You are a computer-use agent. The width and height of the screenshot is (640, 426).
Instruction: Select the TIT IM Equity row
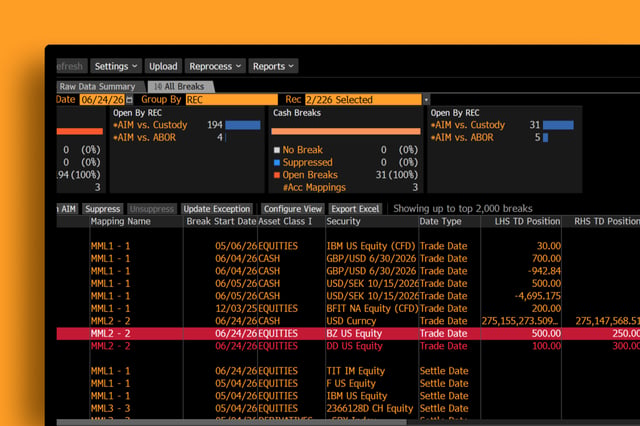coord(348,371)
